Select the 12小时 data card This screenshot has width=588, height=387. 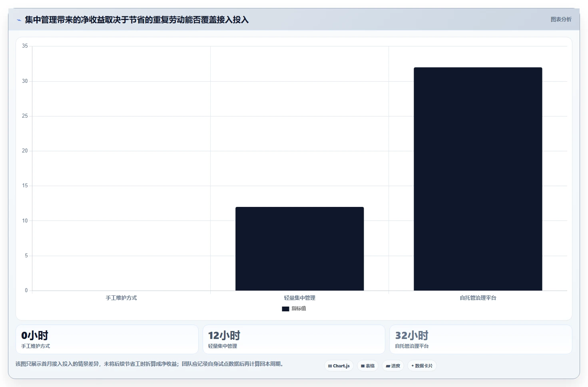click(294, 339)
